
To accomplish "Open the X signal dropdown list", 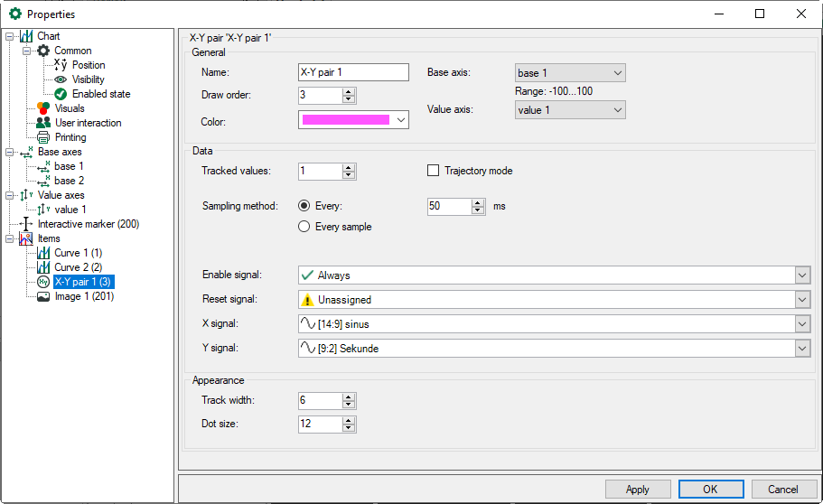I will coord(802,323).
